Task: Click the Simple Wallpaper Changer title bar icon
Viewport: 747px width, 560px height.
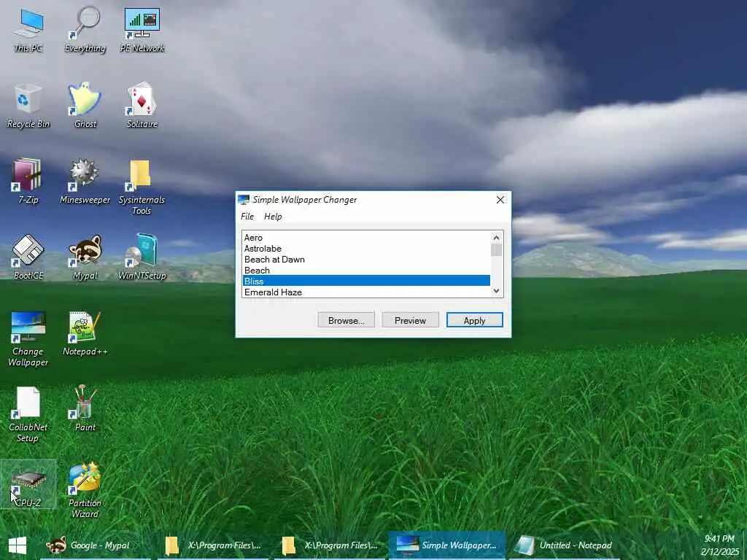Action: 244,200
